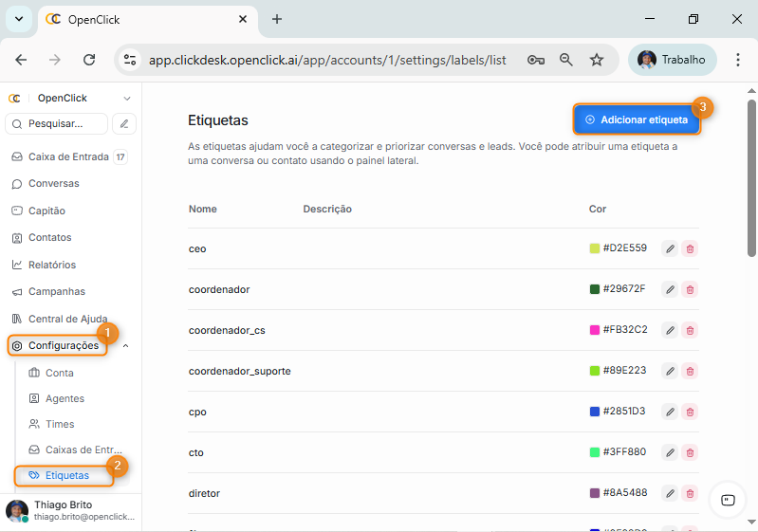The height and width of the screenshot is (532, 758).
Task: Click the browser zoom magnifier icon
Action: 566,60
